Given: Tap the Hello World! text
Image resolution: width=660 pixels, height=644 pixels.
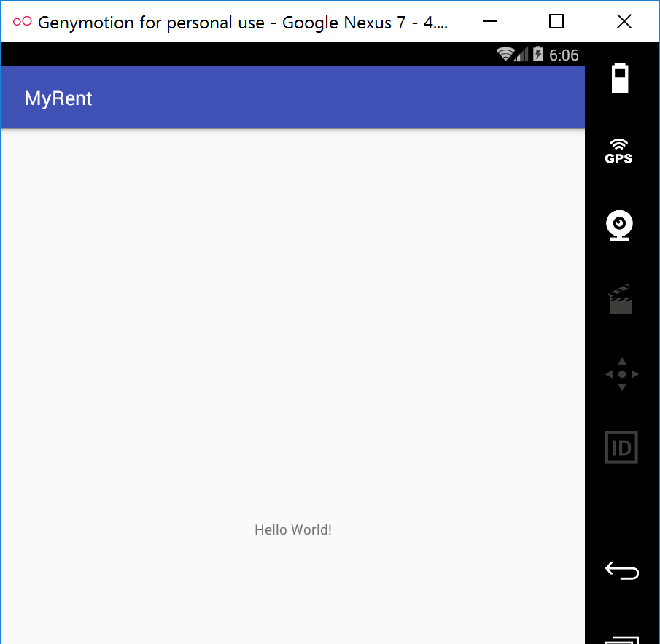Looking at the screenshot, I should [293, 530].
